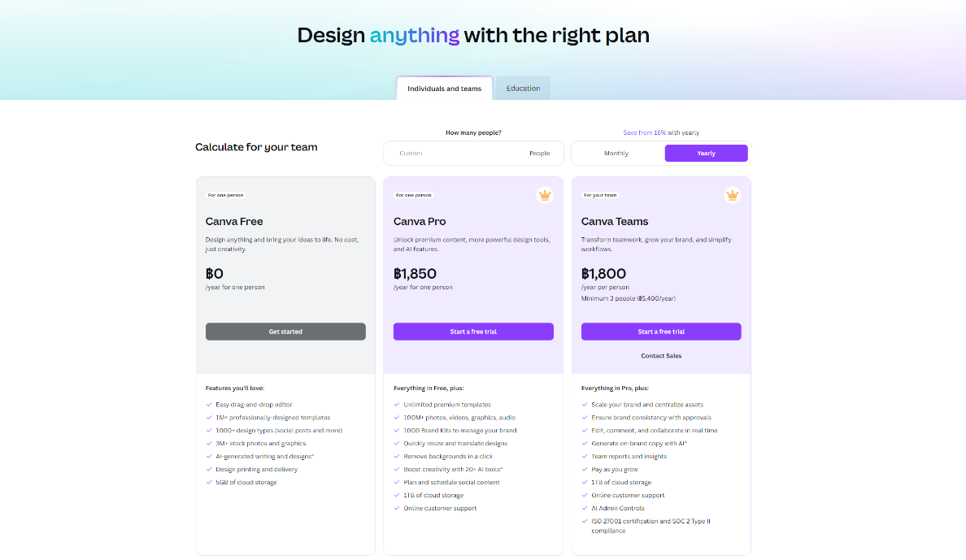
Task: Click the Save from 16% with yearly text
Action: (x=660, y=132)
